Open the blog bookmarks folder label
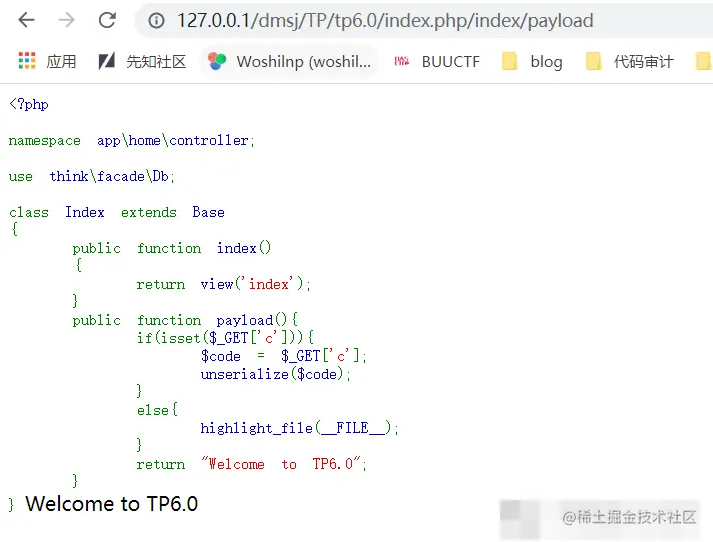The image size is (713, 542). (x=547, y=61)
